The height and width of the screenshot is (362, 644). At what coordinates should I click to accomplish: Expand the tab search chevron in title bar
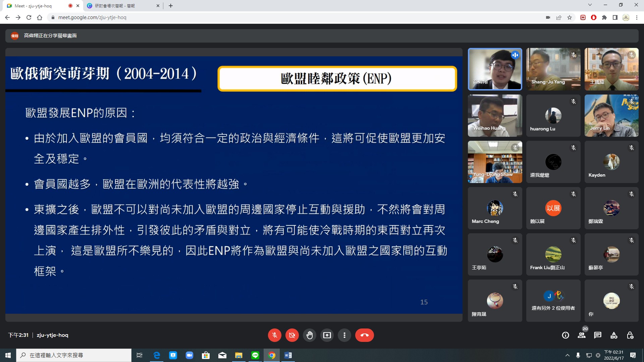(x=590, y=5)
